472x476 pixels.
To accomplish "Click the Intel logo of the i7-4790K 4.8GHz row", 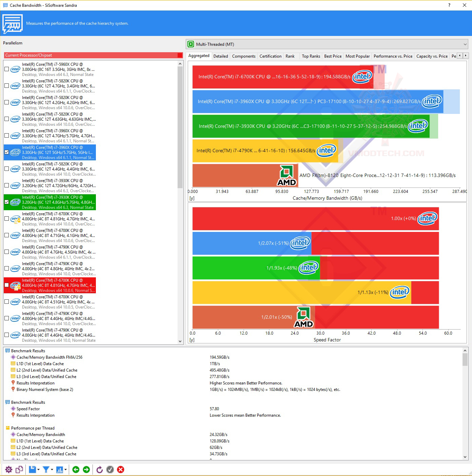I will pos(15,269).
